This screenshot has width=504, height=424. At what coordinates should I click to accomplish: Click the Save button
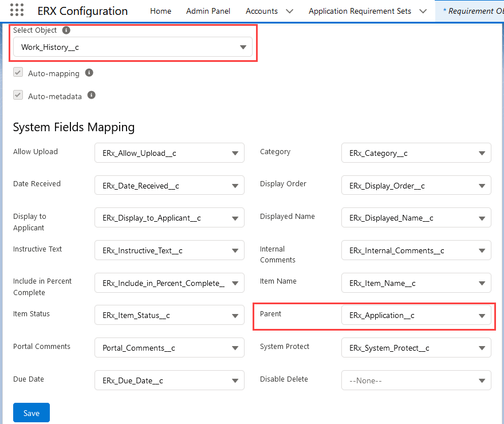pos(31,413)
